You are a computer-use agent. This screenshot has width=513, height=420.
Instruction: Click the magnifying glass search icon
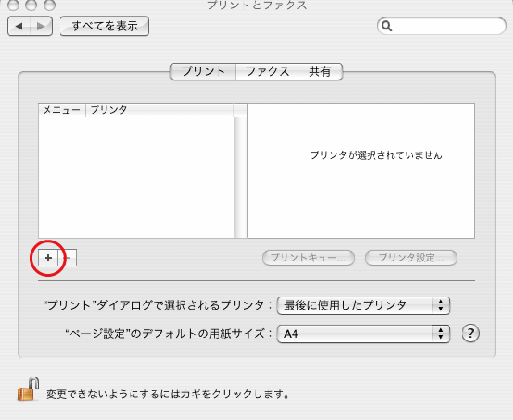click(387, 26)
